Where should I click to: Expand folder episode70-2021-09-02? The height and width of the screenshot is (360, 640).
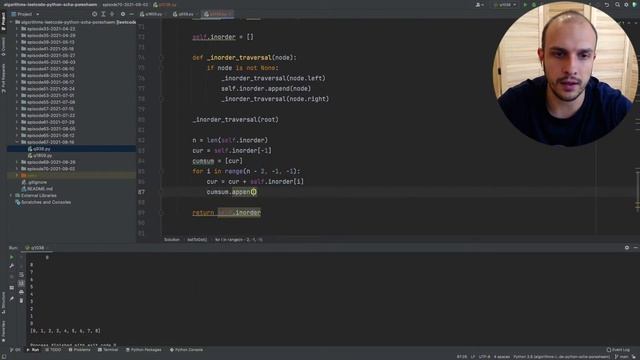click(x=17, y=169)
